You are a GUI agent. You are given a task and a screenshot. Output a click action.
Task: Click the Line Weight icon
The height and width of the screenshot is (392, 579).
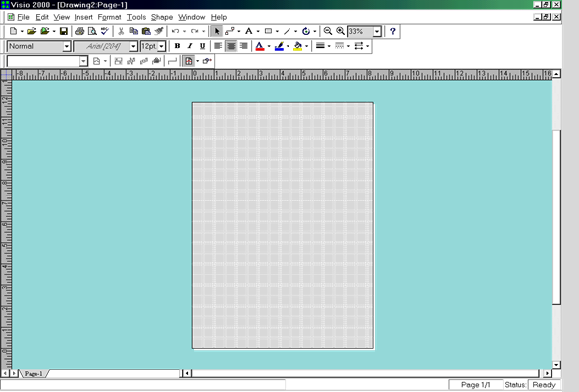coord(320,46)
